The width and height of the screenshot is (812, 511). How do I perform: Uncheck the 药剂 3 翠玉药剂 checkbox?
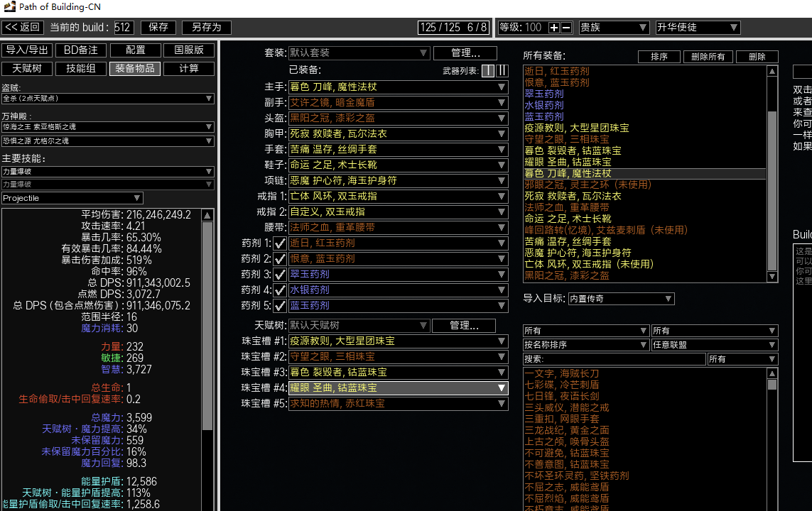pyautogui.click(x=280, y=275)
